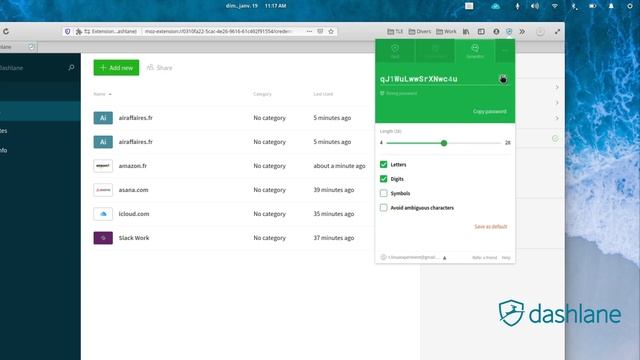Click the check circle in right panel
640x360 pixels.
pyautogui.click(x=555, y=139)
